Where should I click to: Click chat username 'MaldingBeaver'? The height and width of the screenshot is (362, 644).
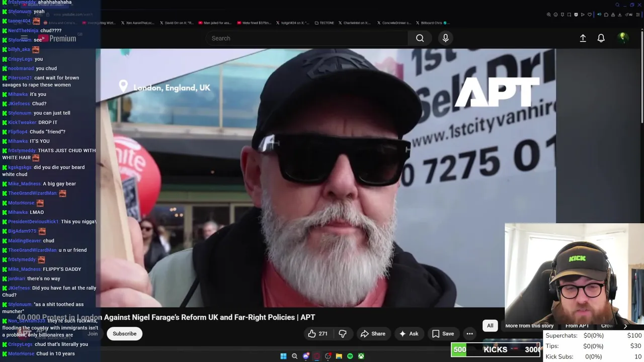pos(24,241)
